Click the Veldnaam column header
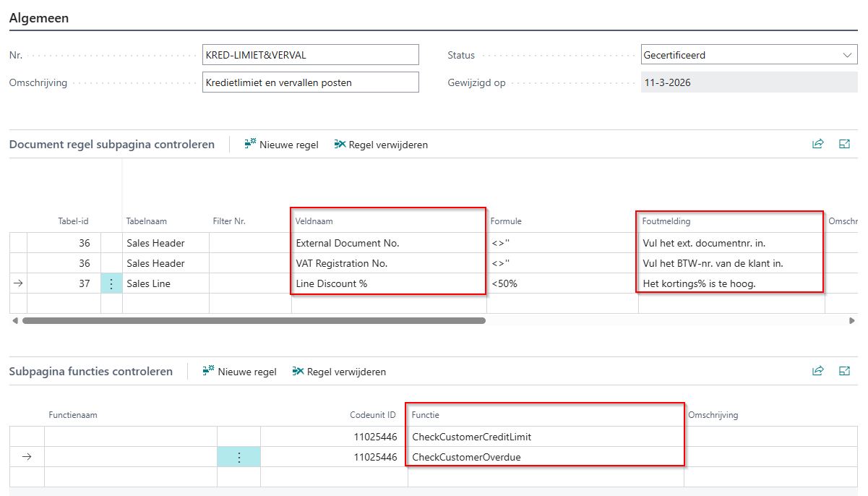Image resolution: width=868 pixels, height=496 pixels. tap(314, 221)
